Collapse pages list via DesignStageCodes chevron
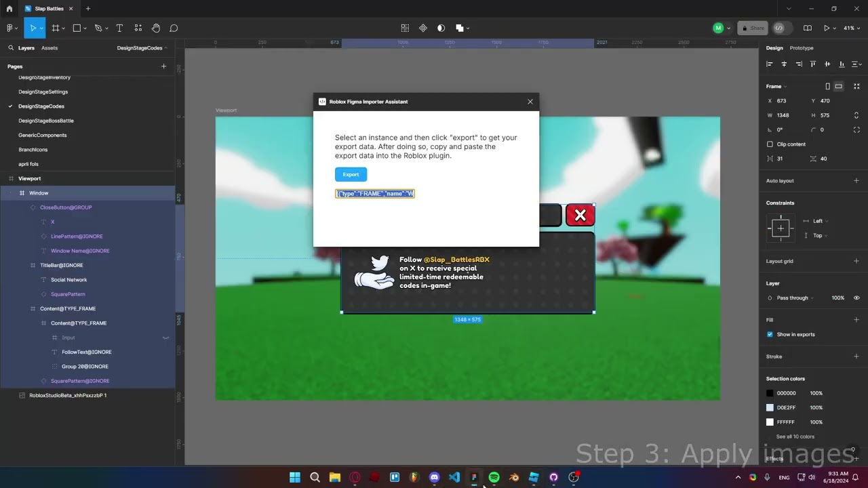This screenshot has height=488, width=868. click(166, 48)
